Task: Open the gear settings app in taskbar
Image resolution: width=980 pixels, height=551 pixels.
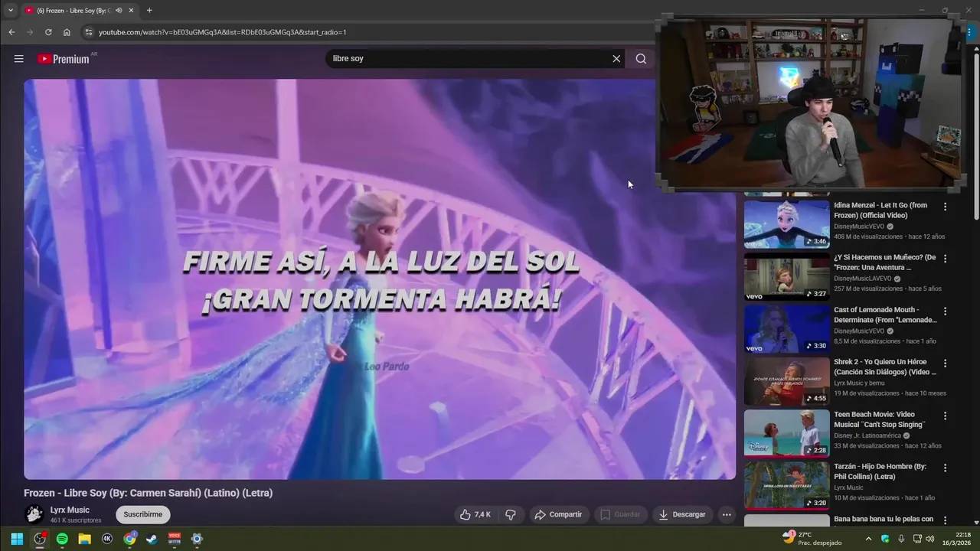Action: [197, 539]
